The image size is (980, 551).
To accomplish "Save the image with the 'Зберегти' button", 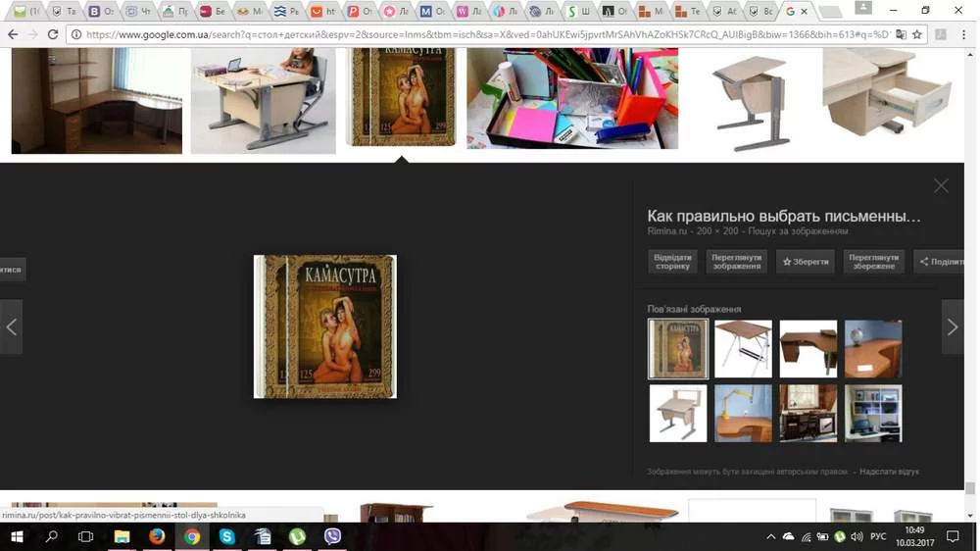I will 806,262.
